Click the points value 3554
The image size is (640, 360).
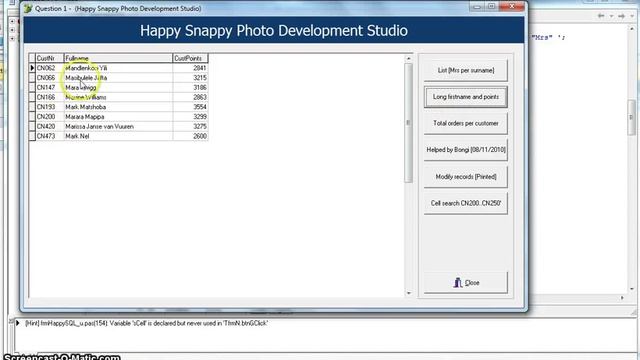(200, 107)
